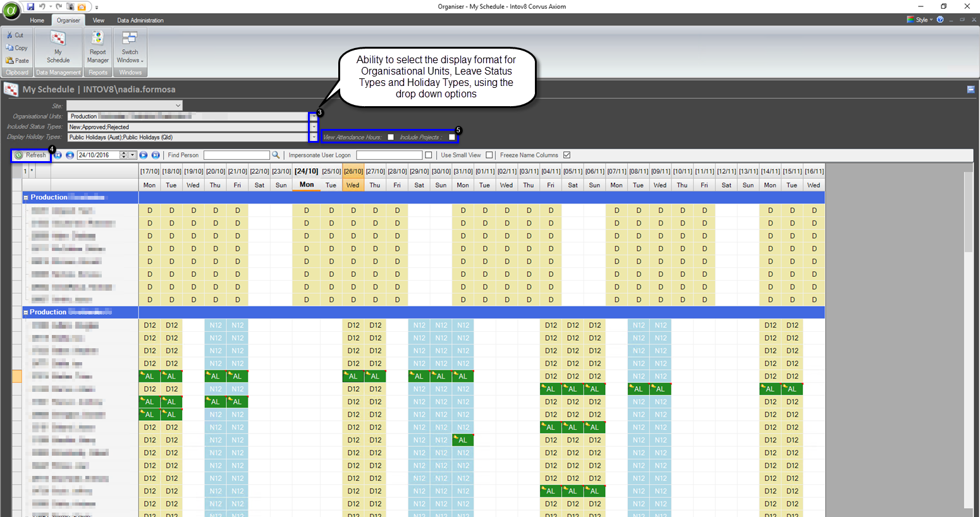
Task: Open the Organisational Units dropdown arrow
Action: coord(314,116)
